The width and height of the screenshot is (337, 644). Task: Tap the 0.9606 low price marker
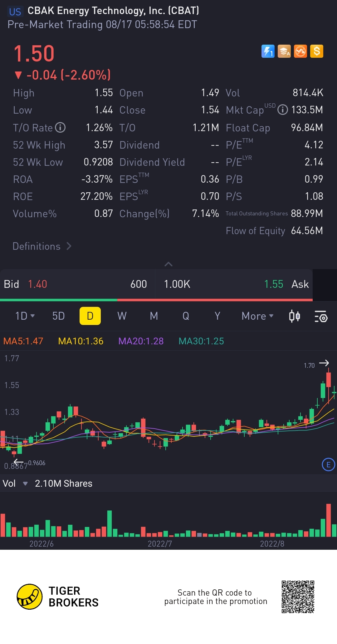[x=37, y=463]
